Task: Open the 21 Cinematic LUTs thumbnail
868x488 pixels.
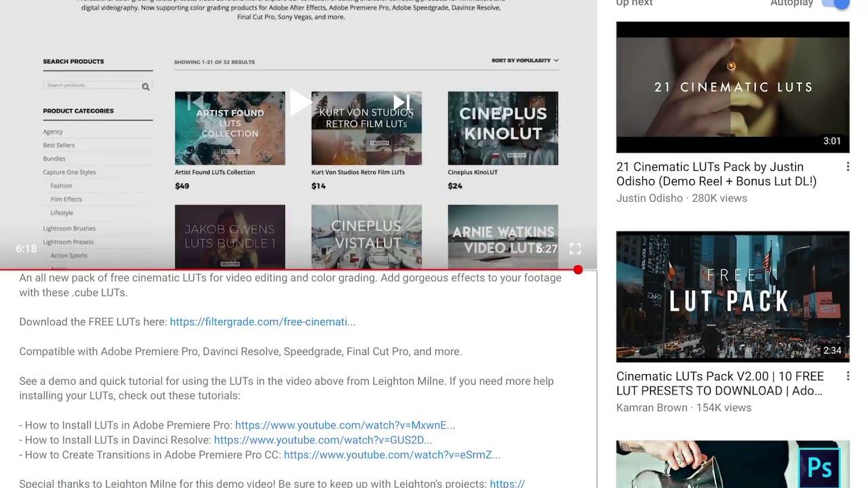Action: [x=732, y=87]
